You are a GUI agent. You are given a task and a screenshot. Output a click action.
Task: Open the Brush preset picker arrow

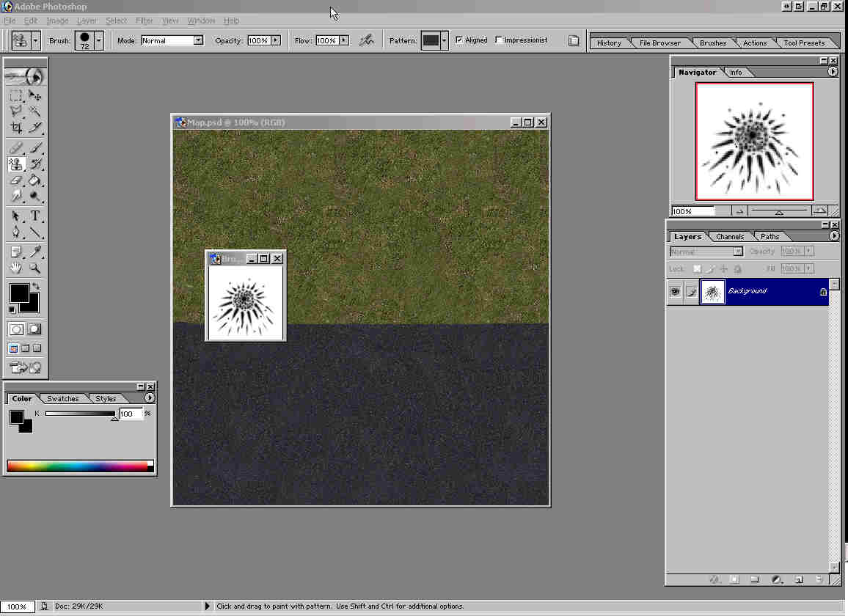[99, 40]
